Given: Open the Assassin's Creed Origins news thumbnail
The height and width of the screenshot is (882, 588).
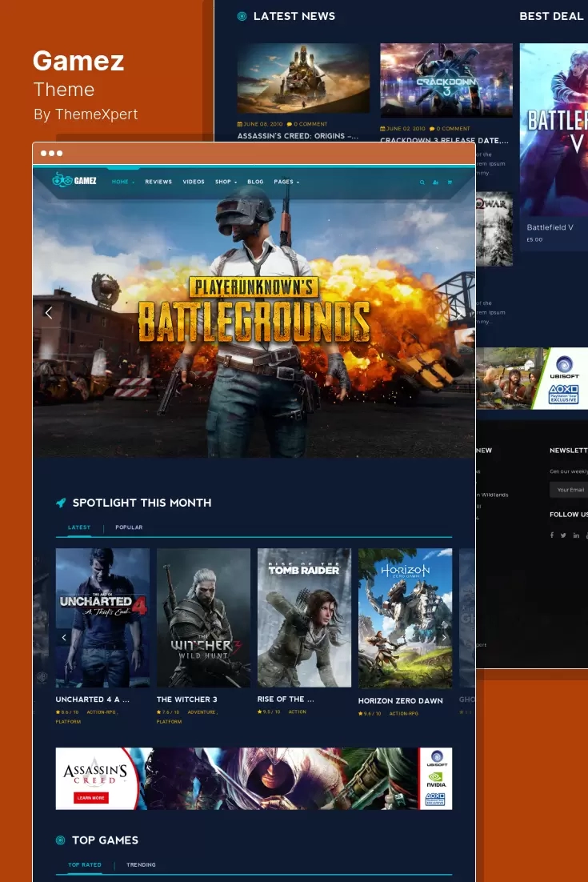Looking at the screenshot, I should (x=303, y=78).
